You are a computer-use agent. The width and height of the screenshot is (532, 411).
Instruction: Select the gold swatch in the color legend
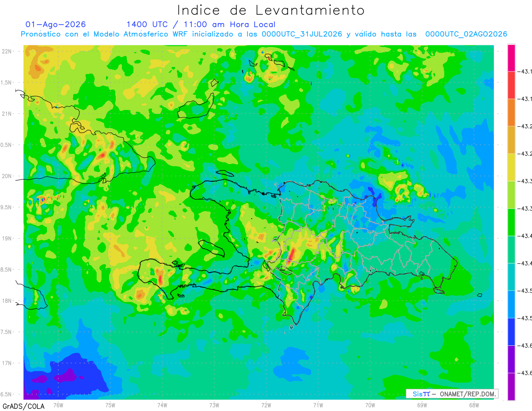click(511, 140)
